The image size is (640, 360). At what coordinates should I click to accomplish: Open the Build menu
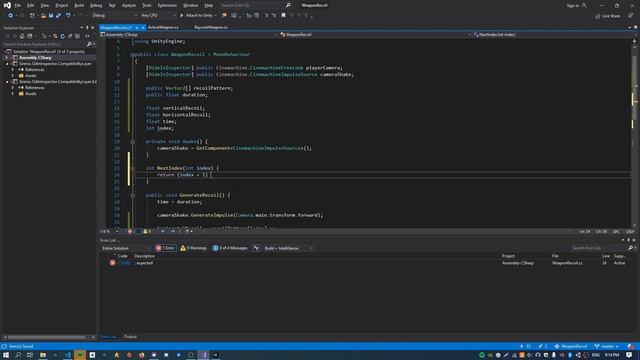(79, 5)
